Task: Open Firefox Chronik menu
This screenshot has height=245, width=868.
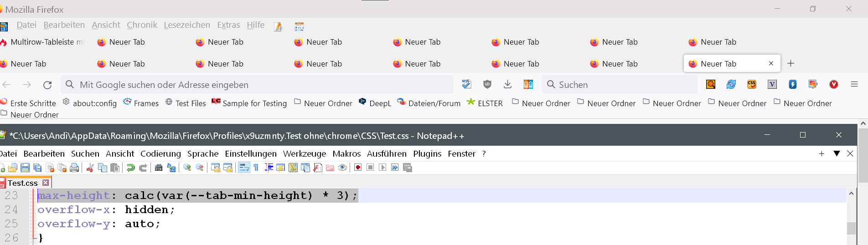Action: point(142,25)
